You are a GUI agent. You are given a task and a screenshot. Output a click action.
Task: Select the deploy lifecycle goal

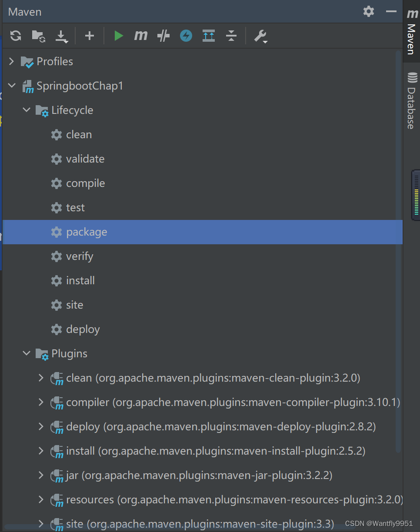pyautogui.click(x=203, y=329)
